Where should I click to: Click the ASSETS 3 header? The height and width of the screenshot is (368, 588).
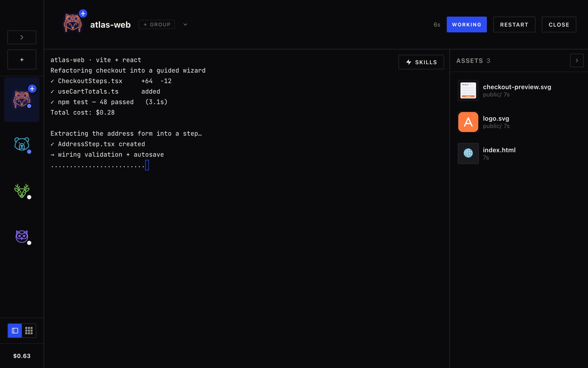point(473,61)
